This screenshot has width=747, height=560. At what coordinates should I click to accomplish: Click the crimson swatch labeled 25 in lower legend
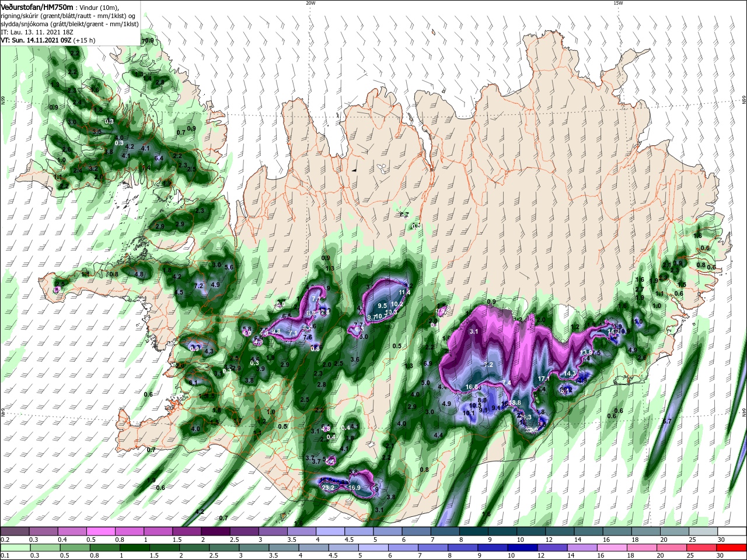pyautogui.click(x=702, y=548)
